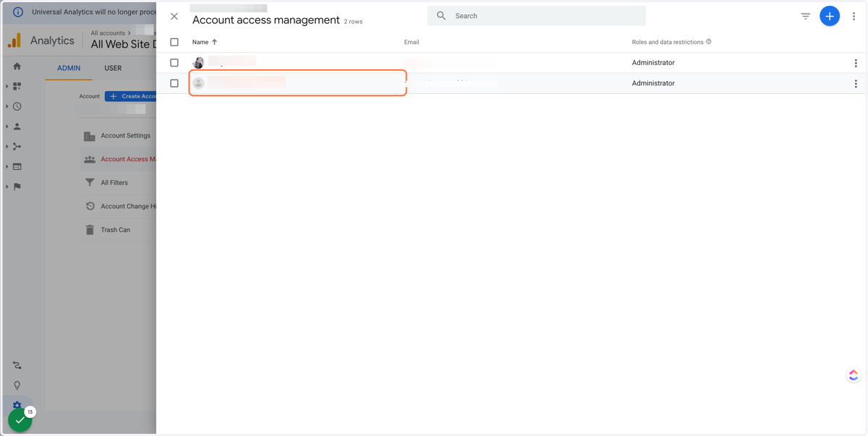Screen dimensions: 868x436
Task: Open the three-dot menu beside the blue plus button
Action: click(854, 16)
